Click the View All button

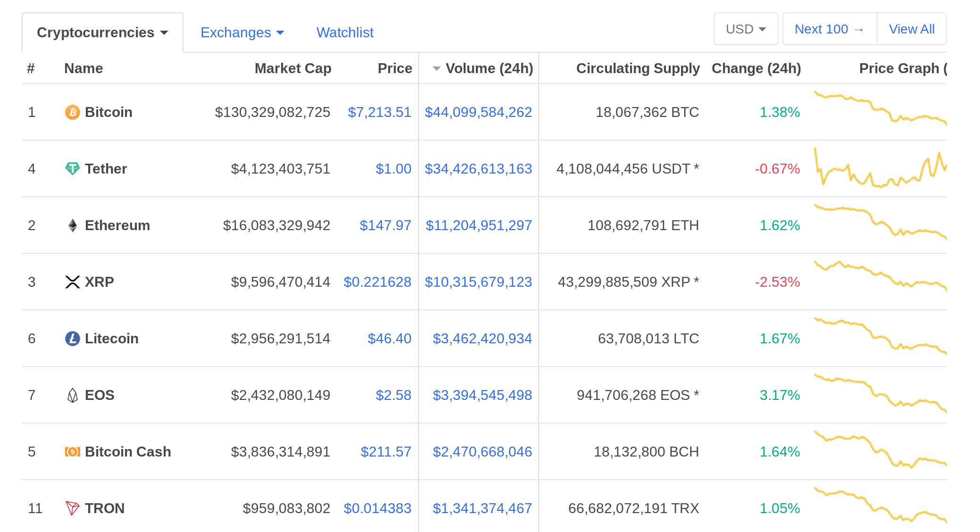click(912, 29)
